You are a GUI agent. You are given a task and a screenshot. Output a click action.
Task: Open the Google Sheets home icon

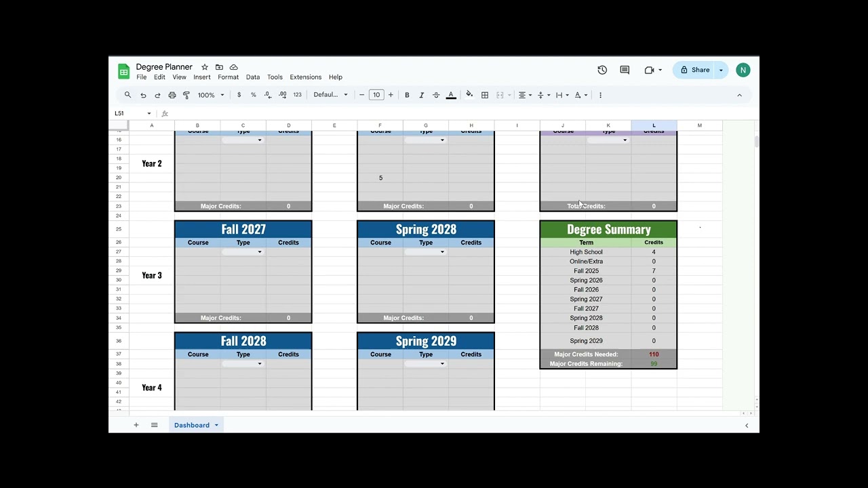pyautogui.click(x=123, y=71)
